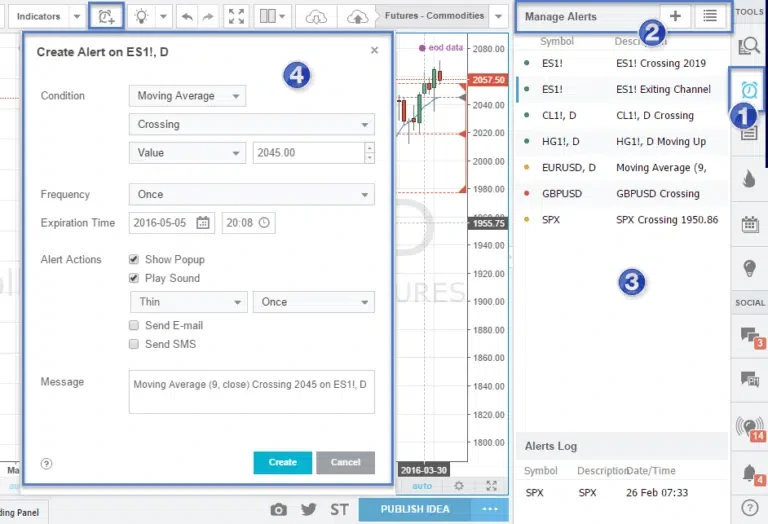Open my ideas bulb icon in sidebar
768x524 pixels.
coord(749,268)
